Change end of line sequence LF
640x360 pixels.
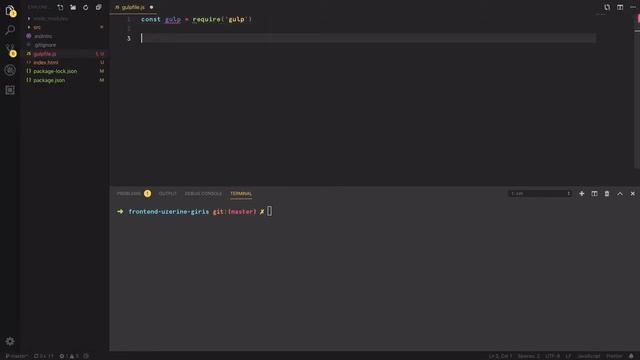[568, 356]
